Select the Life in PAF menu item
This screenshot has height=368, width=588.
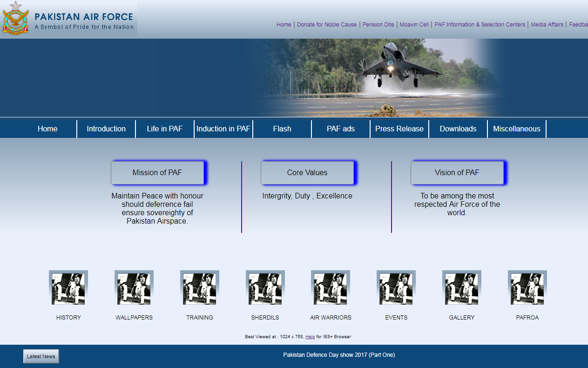coord(165,129)
